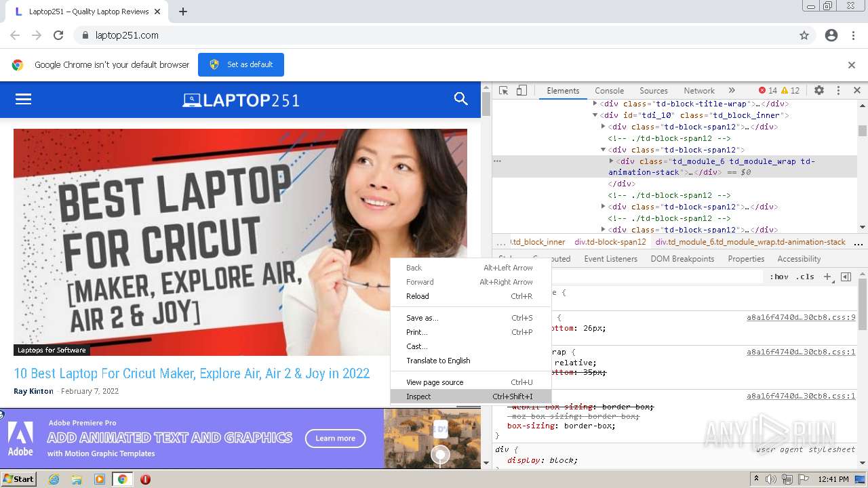Open the Event Listeners pane
Viewport: 868px width, 488px height.
[x=611, y=259]
